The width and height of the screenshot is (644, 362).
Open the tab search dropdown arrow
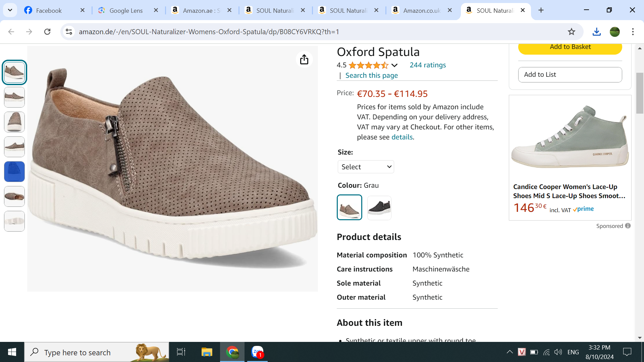(10, 10)
